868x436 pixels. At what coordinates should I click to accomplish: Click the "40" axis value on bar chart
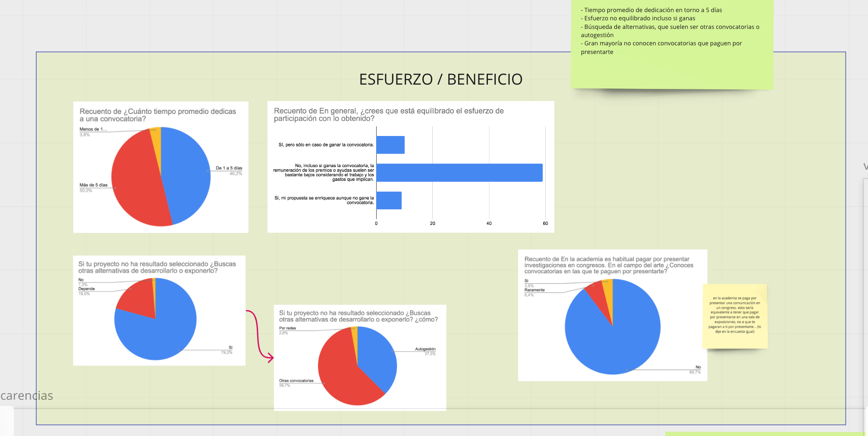pyautogui.click(x=489, y=223)
